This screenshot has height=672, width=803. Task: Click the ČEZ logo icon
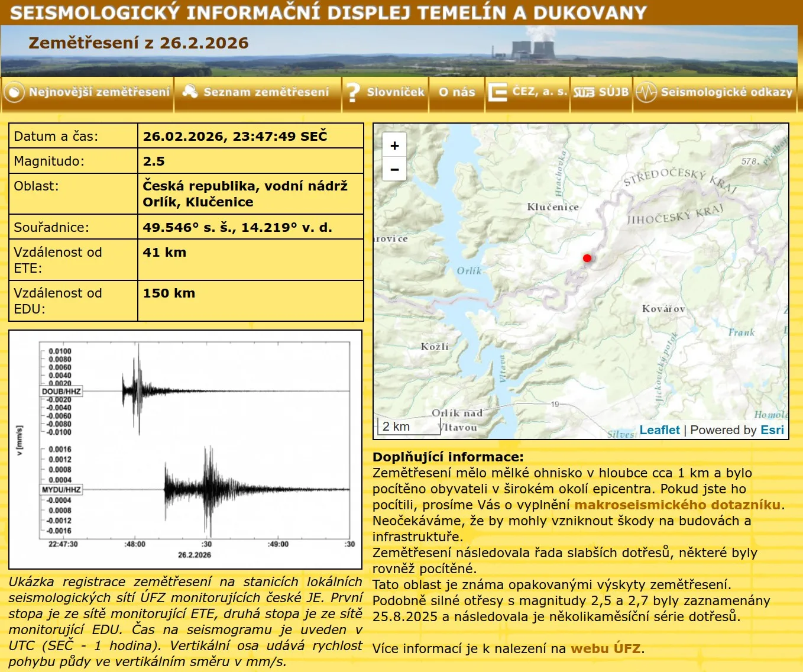pos(497,92)
